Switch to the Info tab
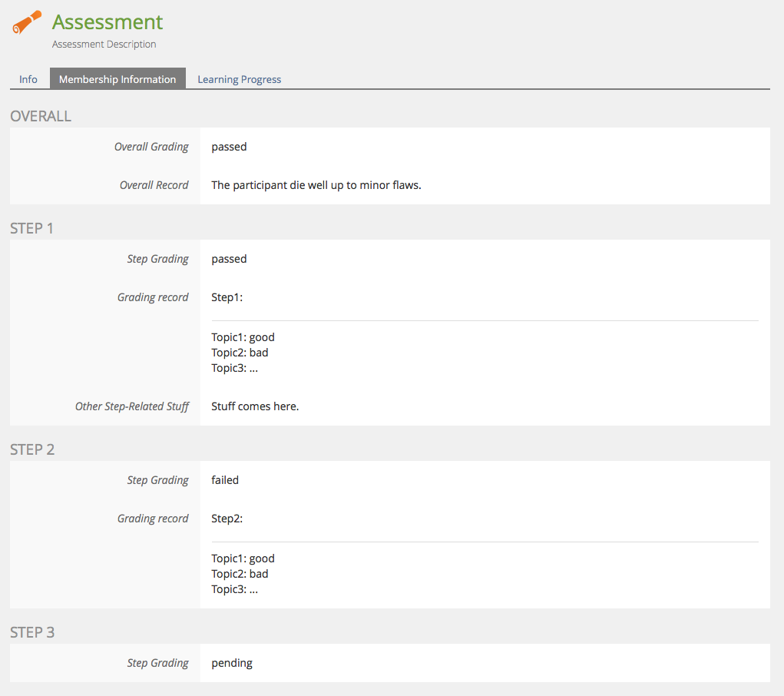This screenshot has width=784, height=696. pyautogui.click(x=28, y=79)
